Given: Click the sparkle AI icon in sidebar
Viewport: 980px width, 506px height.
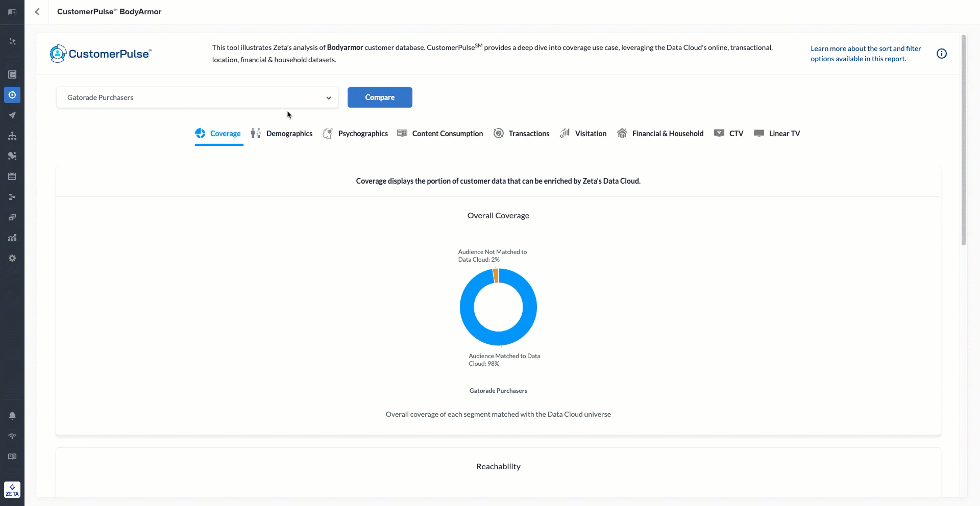Looking at the screenshot, I should (x=12, y=41).
